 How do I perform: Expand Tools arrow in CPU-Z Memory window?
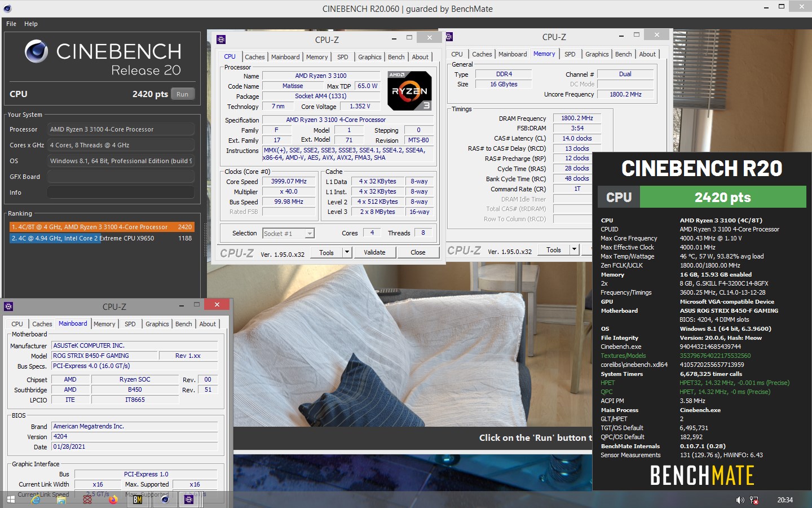pyautogui.click(x=574, y=249)
